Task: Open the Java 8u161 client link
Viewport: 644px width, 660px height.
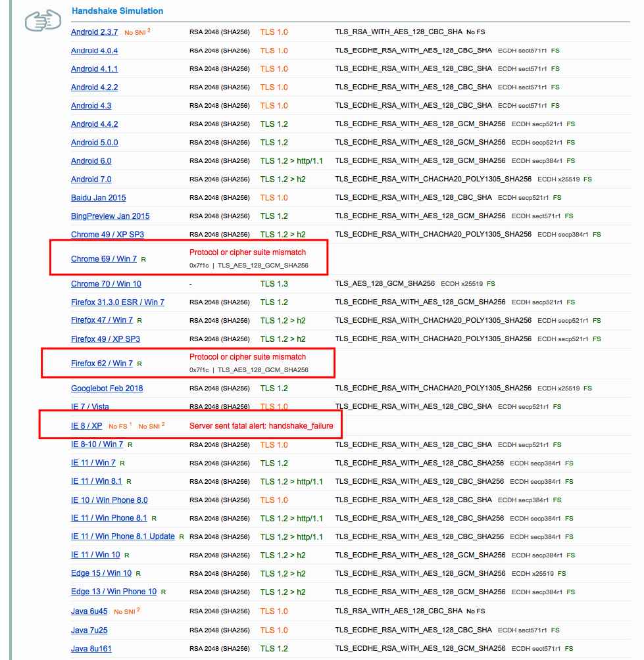Action: [x=91, y=649]
